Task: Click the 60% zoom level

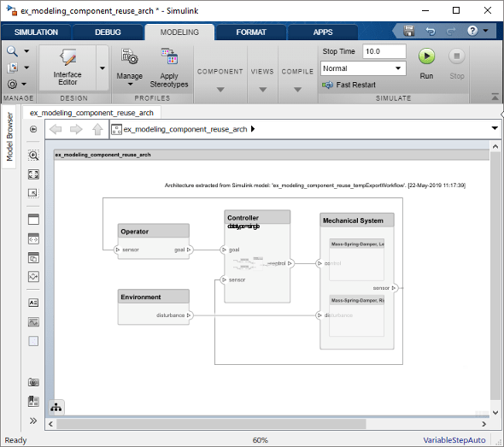Action: pos(260,440)
